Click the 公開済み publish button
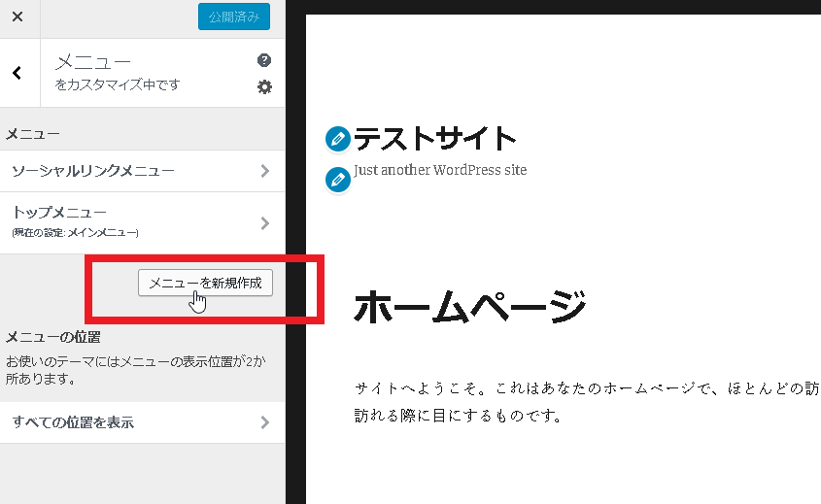This screenshot has width=821, height=504. [233, 17]
